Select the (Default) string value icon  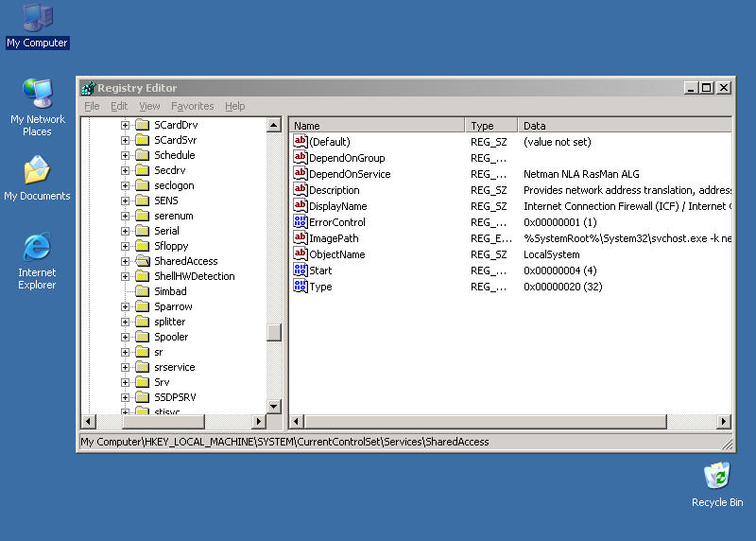pyautogui.click(x=300, y=142)
